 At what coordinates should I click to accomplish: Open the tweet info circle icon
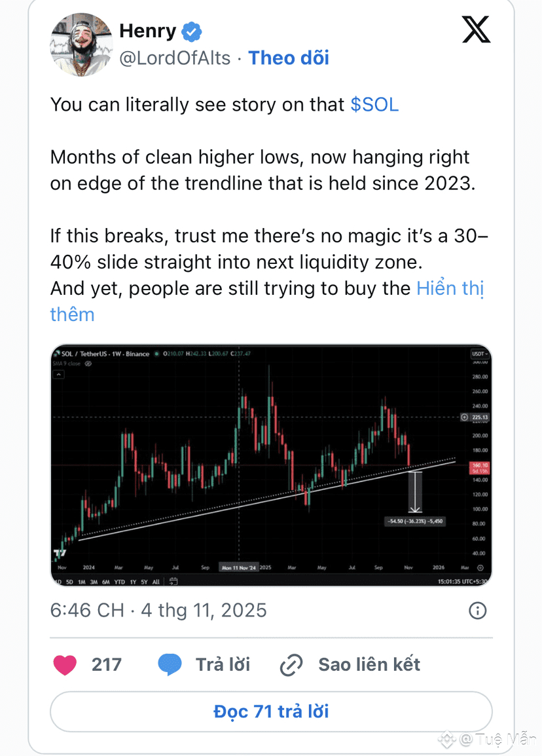click(478, 611)
